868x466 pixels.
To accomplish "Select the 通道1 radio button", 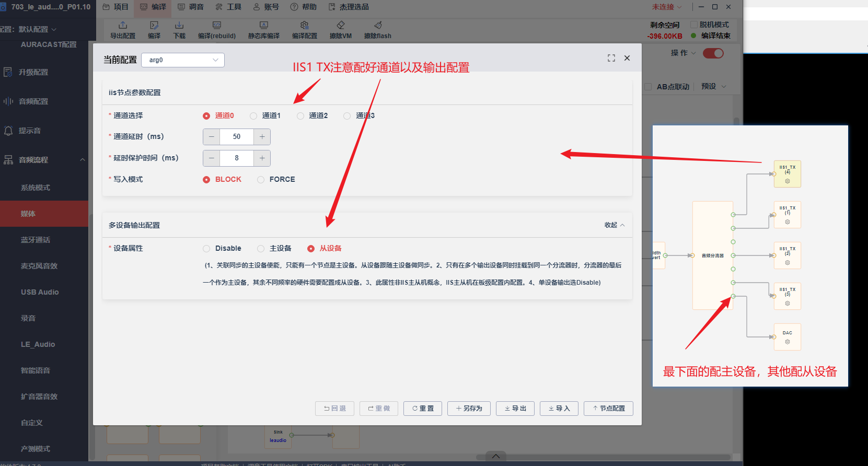I will click(253, 116).
